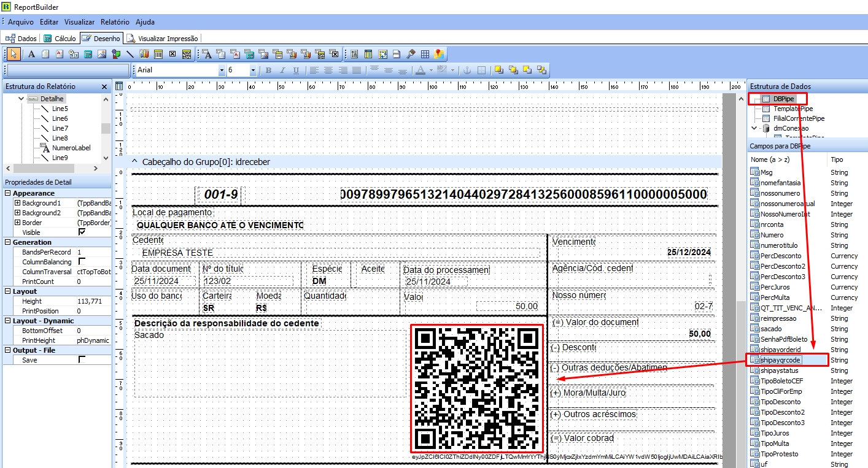The width and height of the screenshot is (868, 468).
Task: Select the Image component tool
Action: [102, 54]
